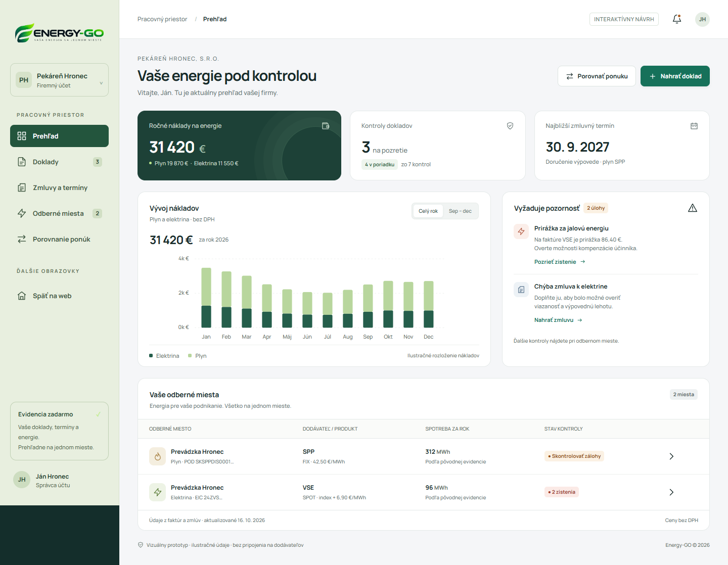Click the warning triangle icon in Vyžaduje pozornosť
The width and height of the screenshot is (728, 565).
click(693, 208)
